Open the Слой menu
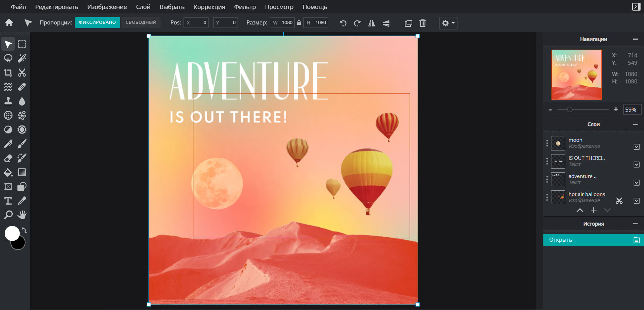Viewport: 644px width, 310px height. (143, 7)
